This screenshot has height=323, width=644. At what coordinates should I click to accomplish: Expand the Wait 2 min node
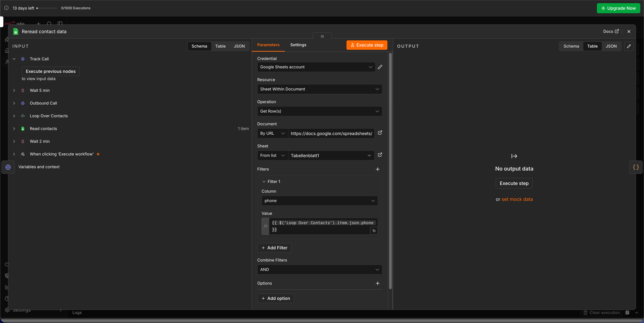14,141
